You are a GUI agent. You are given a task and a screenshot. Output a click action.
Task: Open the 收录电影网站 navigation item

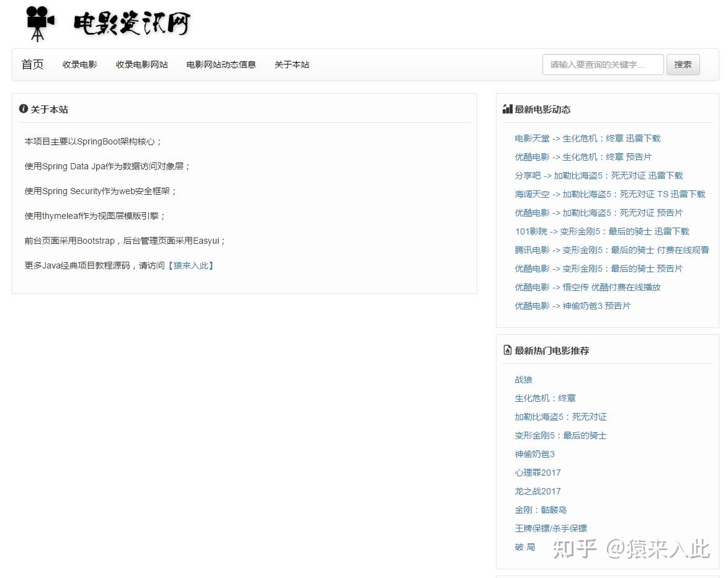pyautogui.click(x=142, y=64)
